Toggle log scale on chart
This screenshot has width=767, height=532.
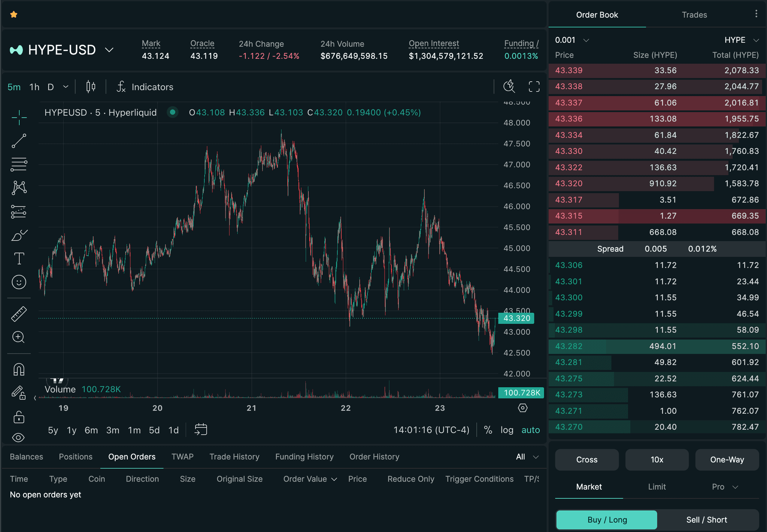(507, 430)
